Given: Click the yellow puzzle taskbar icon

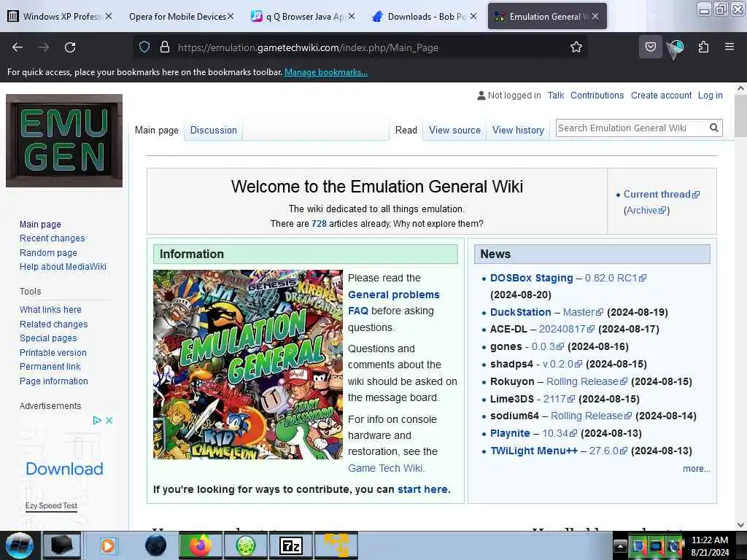Looking at the screenshot, I should pyautogui.click(x=336, y=545).
